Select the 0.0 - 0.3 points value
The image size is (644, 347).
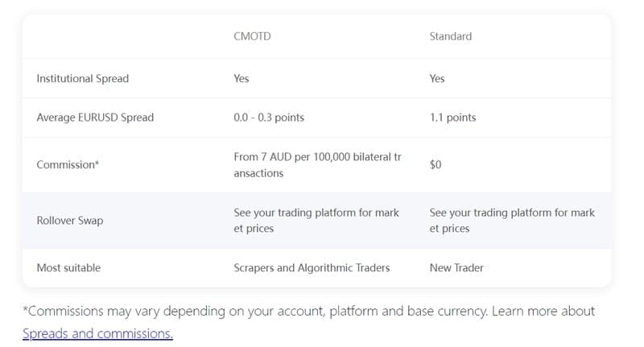(269, 118)
